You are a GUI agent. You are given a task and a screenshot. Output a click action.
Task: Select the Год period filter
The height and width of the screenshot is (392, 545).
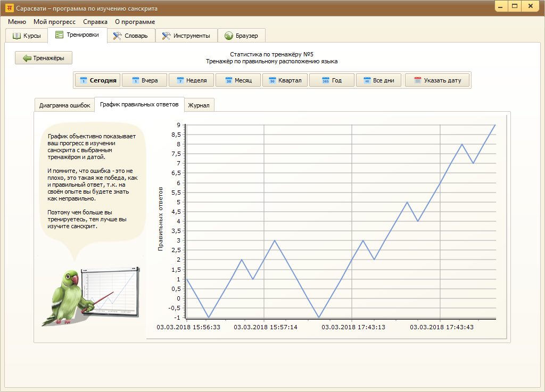(332, 80)
